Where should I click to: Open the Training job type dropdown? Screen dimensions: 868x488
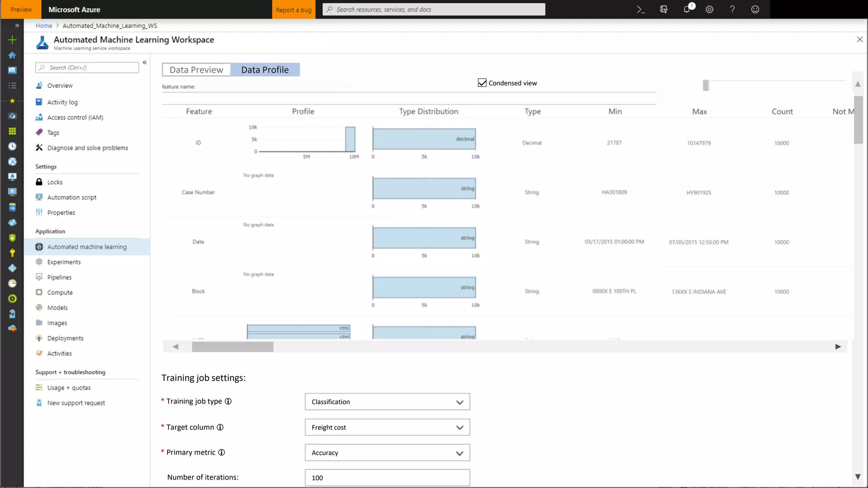387,402
